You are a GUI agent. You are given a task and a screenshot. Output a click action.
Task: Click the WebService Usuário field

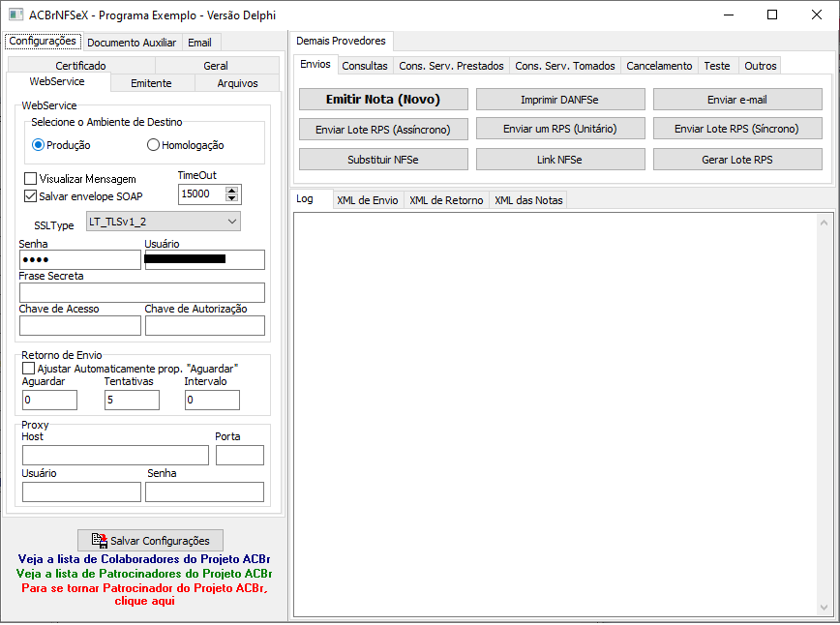pyautogui.click(x=204, y=259)
